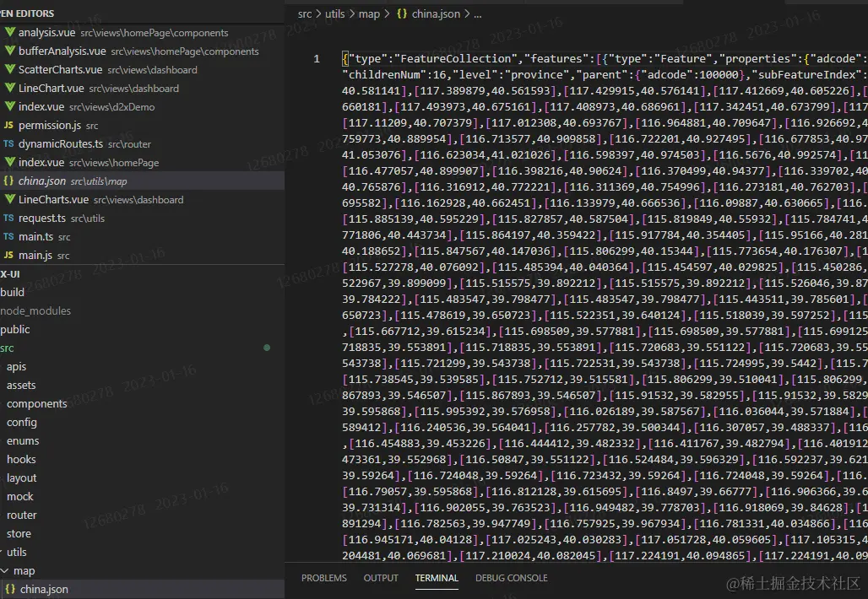Click utils in the breadcrumb
Screen dimensions: 868x599
[x=335, y=13]
